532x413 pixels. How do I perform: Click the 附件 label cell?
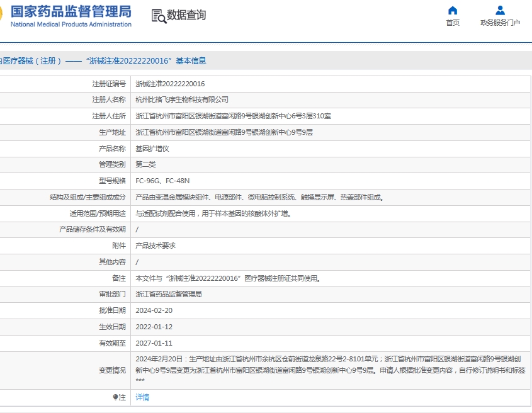pyautogui.click(x=119, y=246)
